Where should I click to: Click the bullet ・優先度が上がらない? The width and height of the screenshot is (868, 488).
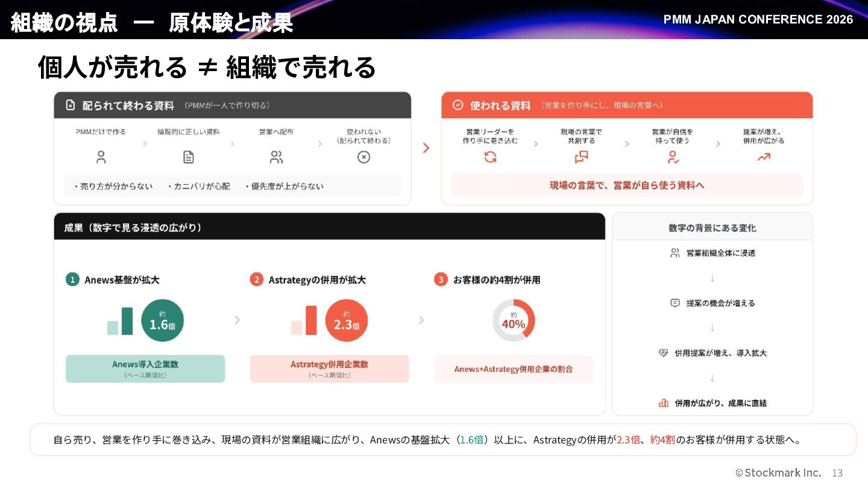click(x=283, y=186)
